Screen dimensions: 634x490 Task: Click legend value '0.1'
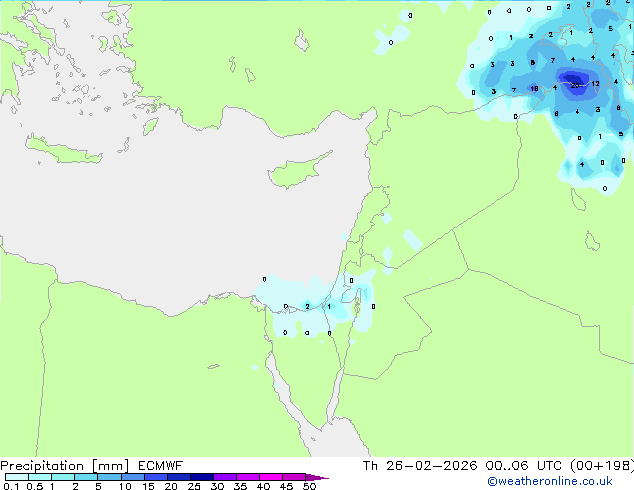click(11, 486)
